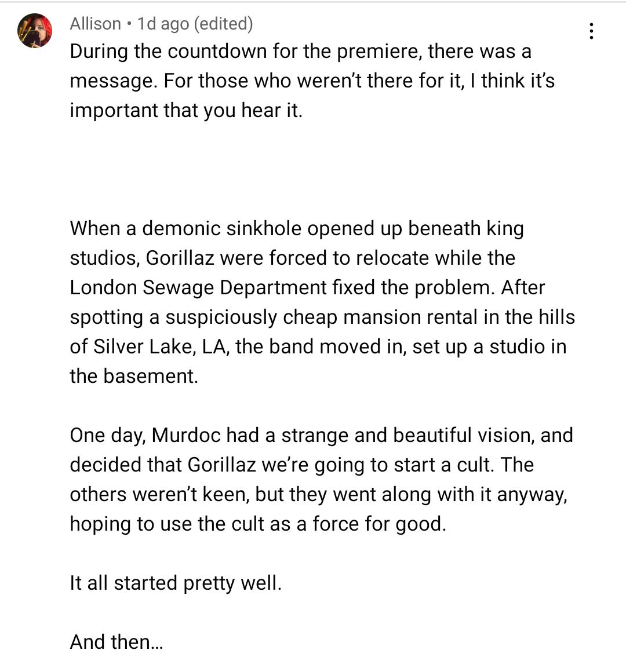Click the line "important that you hear it."
626x672 pixels.
[x=186, y=110]
